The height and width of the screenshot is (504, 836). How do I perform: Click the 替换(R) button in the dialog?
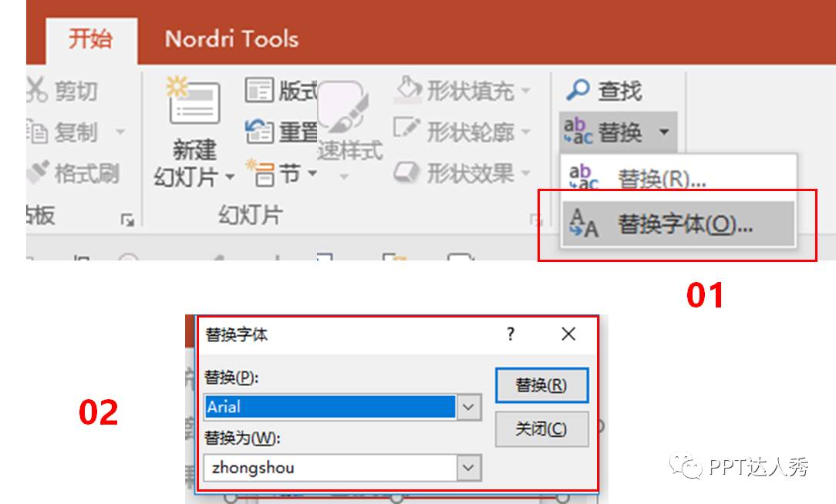[x=542, y=385]
